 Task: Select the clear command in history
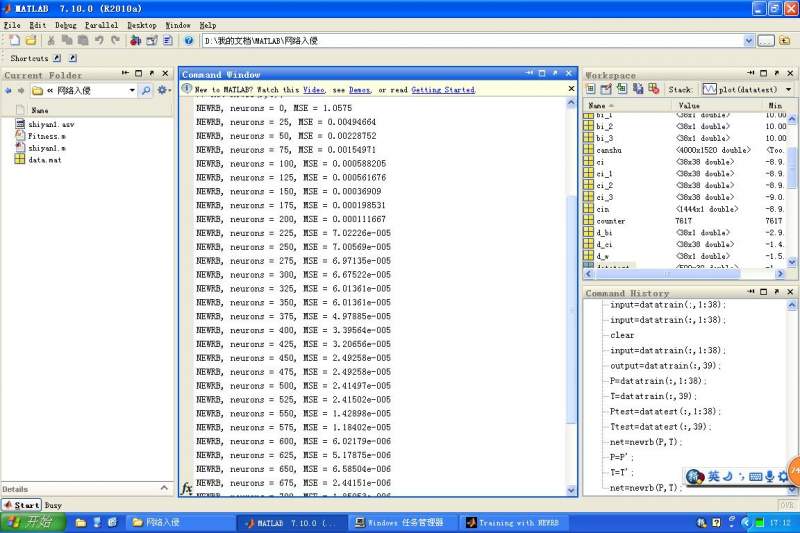pyautogui.click(x=622, y=336)
